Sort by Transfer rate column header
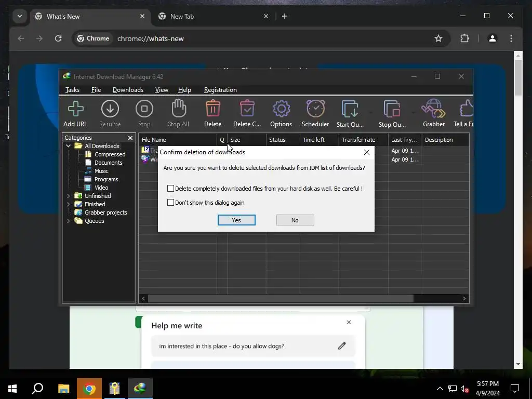This screenshot has height=399, width=532. tap(364, 140)
